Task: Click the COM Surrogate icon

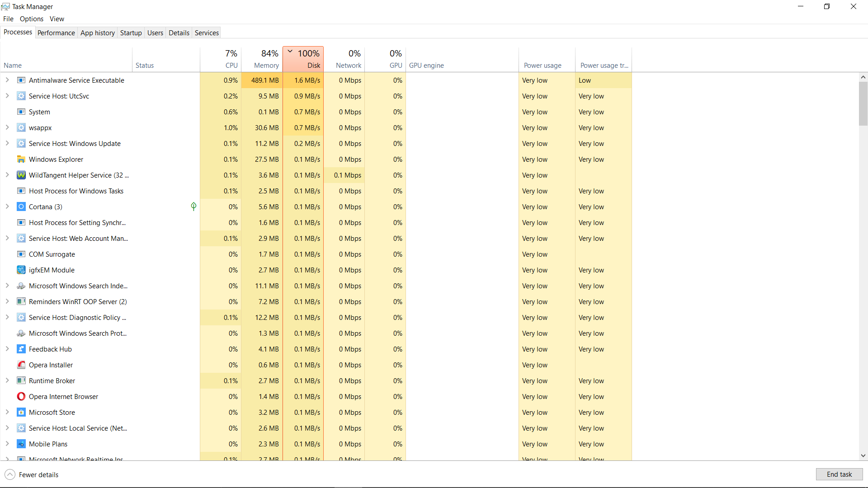Action: point(21,254)
